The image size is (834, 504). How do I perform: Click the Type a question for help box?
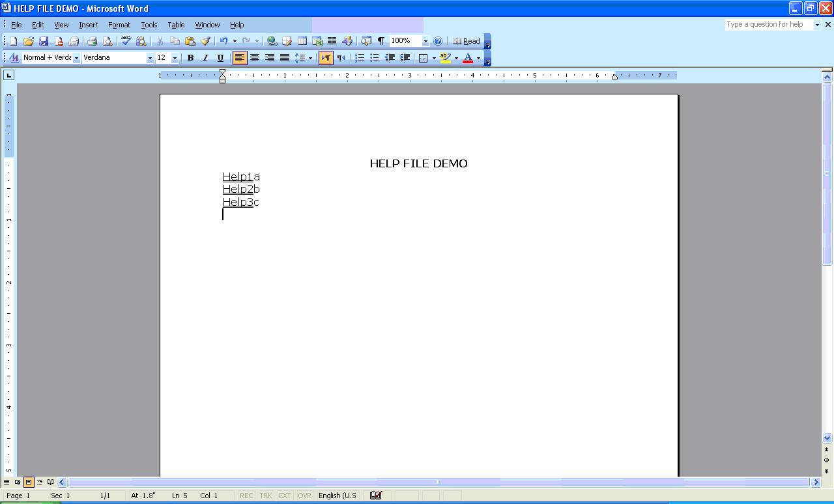point(769,25)
